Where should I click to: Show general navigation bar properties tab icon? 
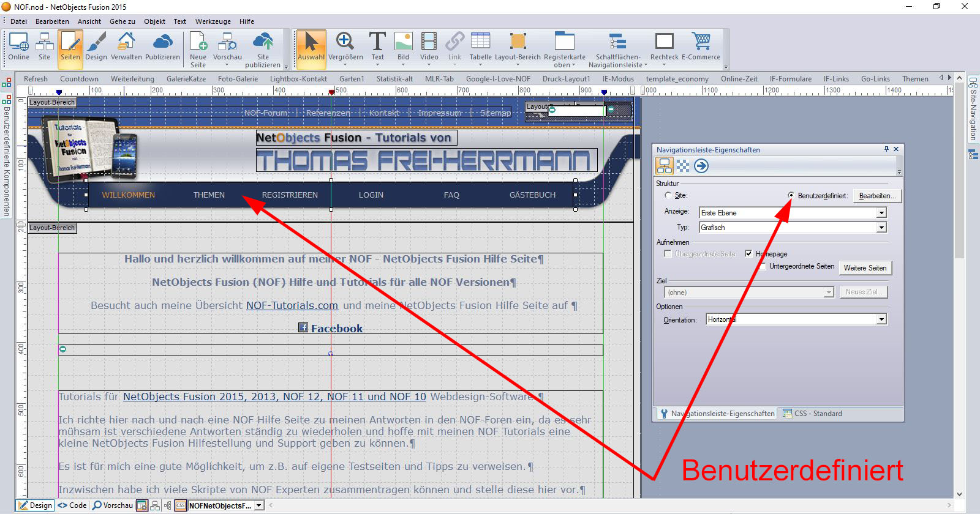point(665,166)
